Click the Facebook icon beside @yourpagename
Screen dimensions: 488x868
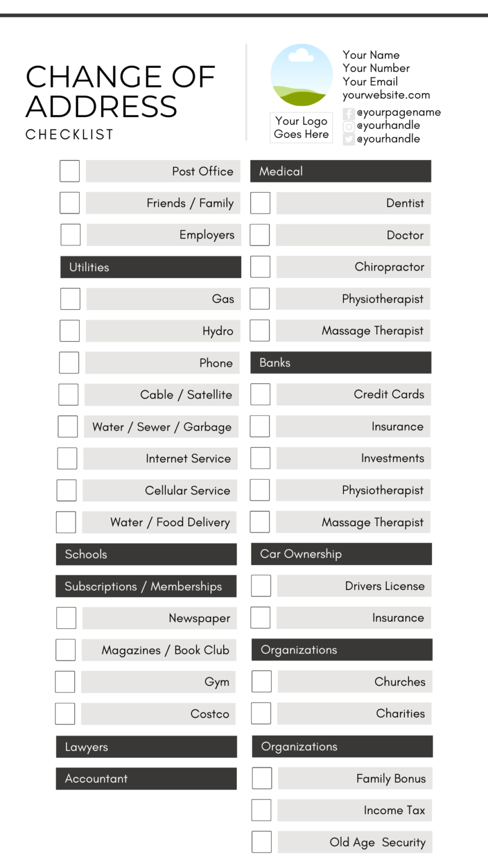click(x=349, y=113)
